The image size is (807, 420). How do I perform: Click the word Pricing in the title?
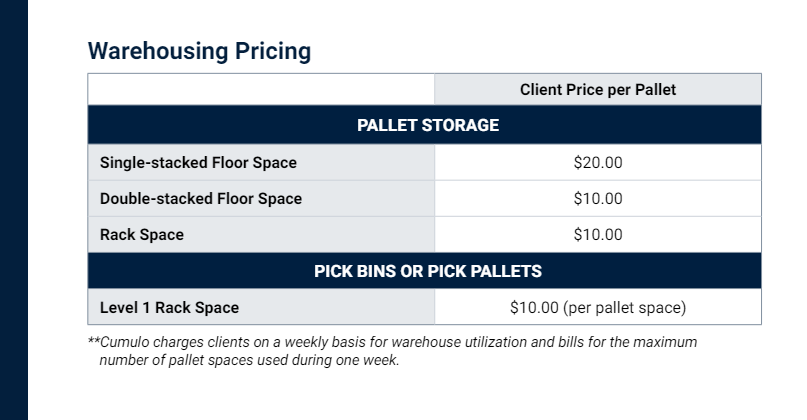pyautogui.click(x=273, y=51)
